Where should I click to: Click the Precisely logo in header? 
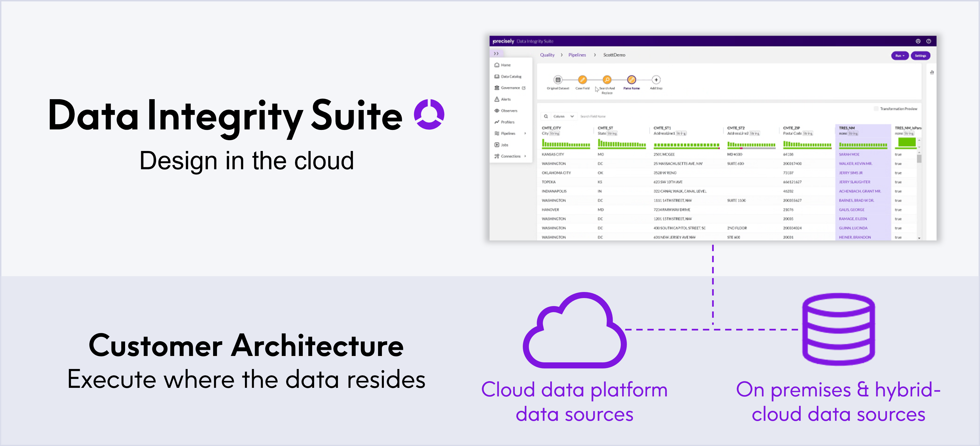tap(503, 41)
